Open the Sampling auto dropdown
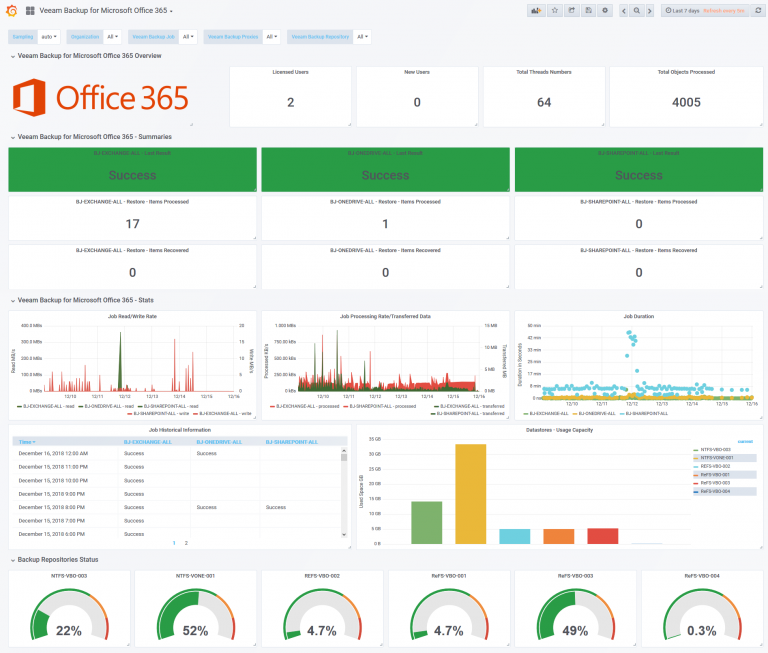 (x=49, y=37)
